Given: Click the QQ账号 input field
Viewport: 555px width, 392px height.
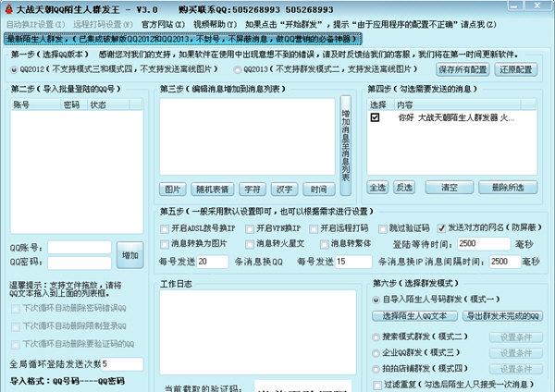Looking at the screenshot, I should pos(80,247).
